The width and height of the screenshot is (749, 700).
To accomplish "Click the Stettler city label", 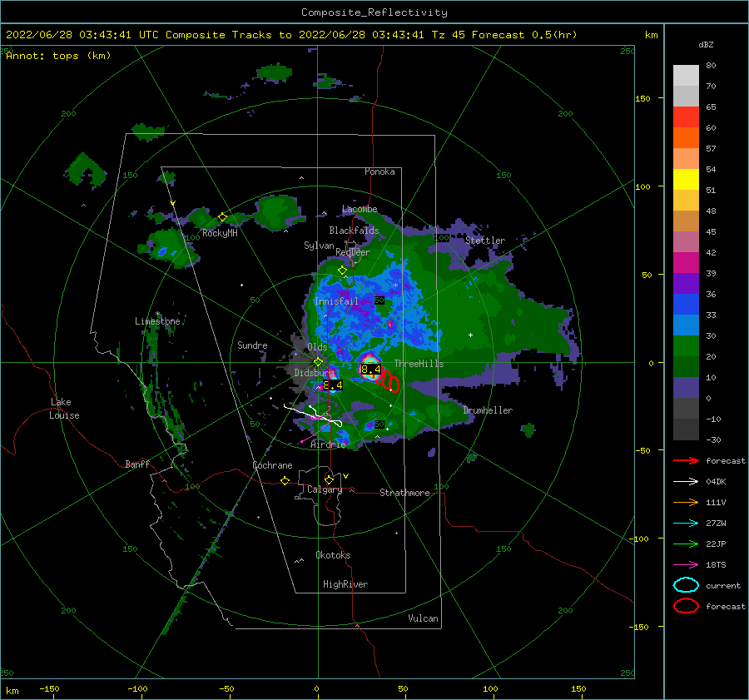I will pos(485,241).
